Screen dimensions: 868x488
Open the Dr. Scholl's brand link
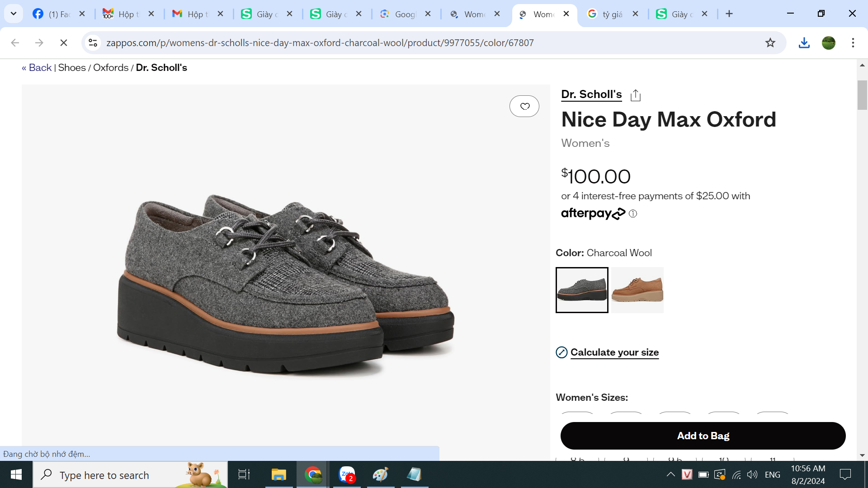pyautogui.click(x=591, y=94)
